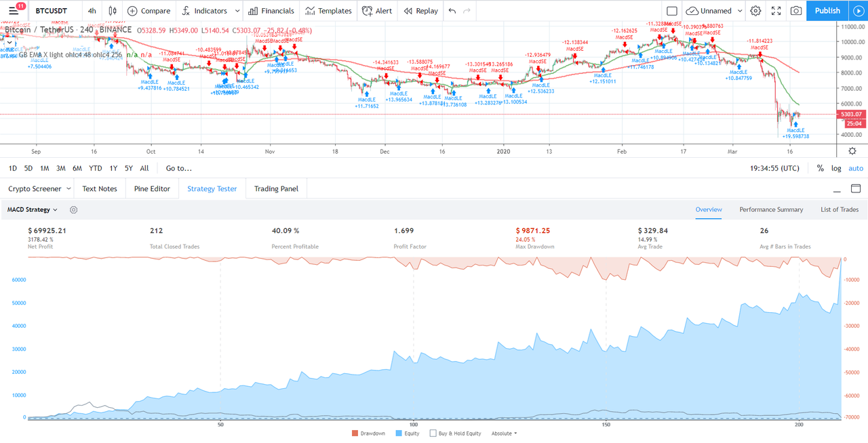Viewport: 868px width, 443px height.
Task: Switch to Performance Summary tab
Action: (x=771, y=210)
